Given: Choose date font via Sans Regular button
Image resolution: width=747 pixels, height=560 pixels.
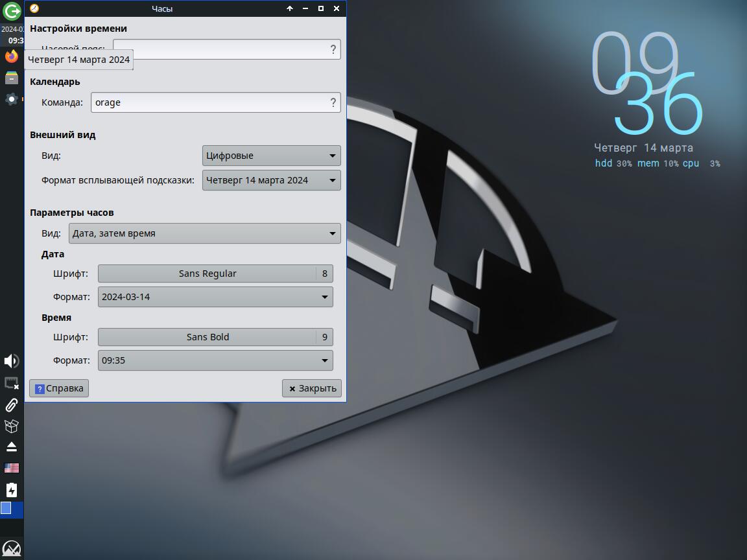Looking at the screenshot, I should pyautogui.click(x=215, y=274).
